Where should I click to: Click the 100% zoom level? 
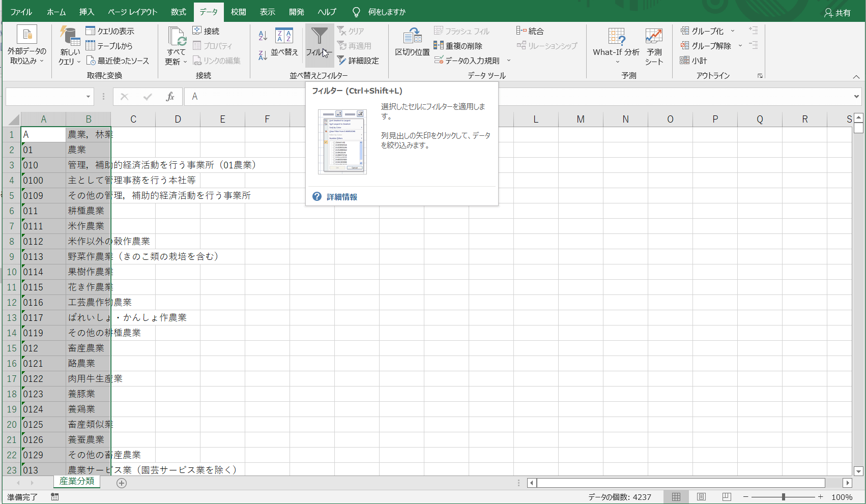[842, 497]
